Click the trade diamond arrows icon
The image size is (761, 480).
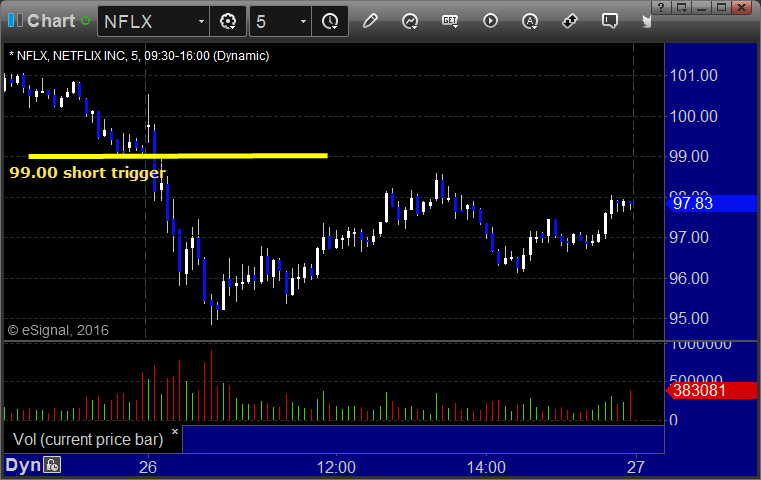click(570, 21)
